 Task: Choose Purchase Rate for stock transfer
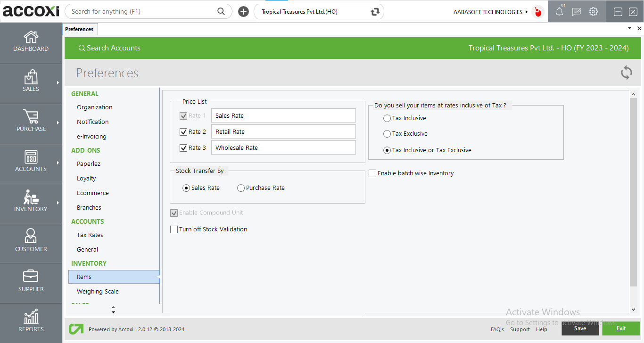(x=241, y=188)
